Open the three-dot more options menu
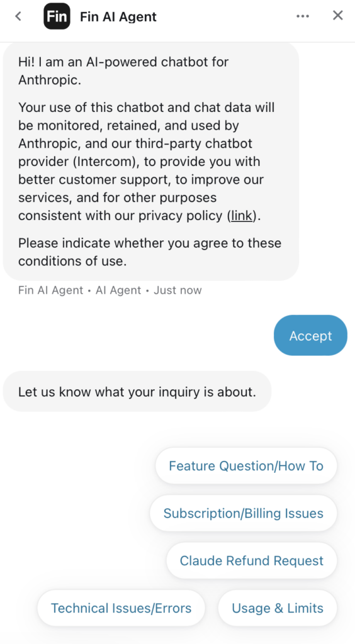This screenshot has height=644, width=355. pyautogui.click(x=302, y=16)
